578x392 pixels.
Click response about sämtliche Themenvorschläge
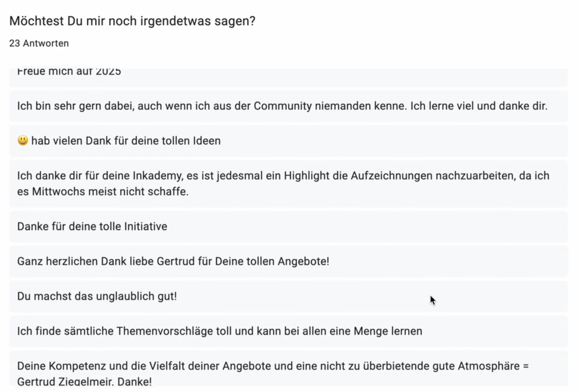coord(289,331)
